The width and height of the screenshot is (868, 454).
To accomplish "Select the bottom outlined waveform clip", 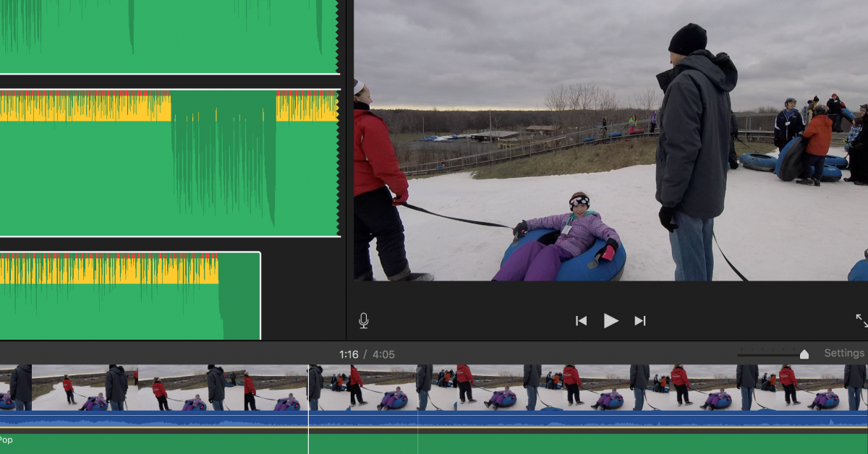I will pyautogui.click(x=130, y=296).
